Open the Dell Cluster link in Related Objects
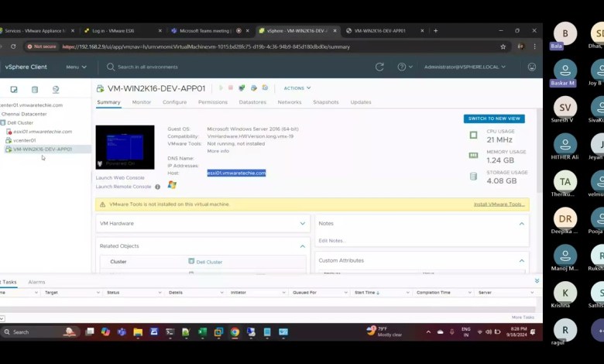Viewport: 604px width, 364px height. pyautogui.click(x=209, y=262)
